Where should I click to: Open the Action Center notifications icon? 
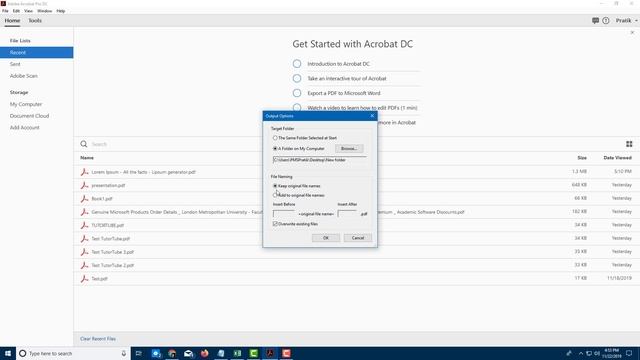(x=629, y=353)
